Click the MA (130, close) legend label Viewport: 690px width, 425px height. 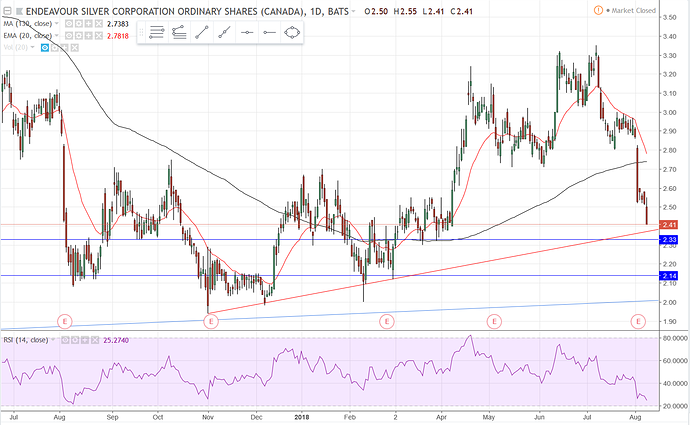[x=28, y=24]
